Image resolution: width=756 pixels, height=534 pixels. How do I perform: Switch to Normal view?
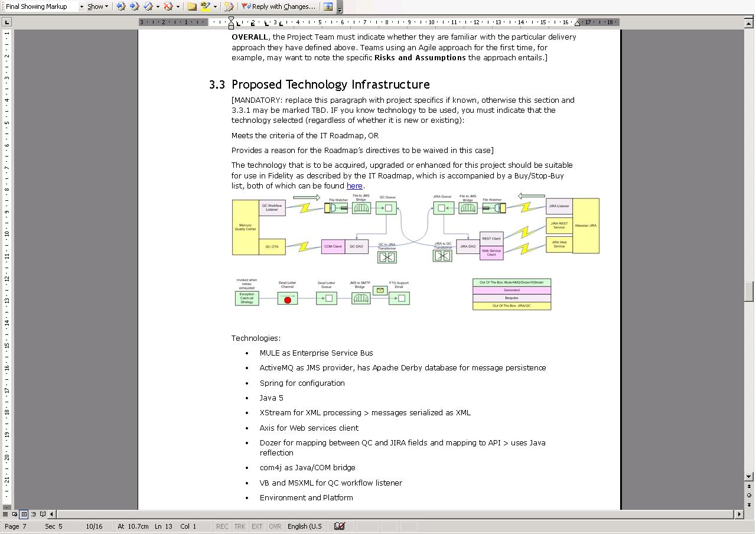pos(5,514)
